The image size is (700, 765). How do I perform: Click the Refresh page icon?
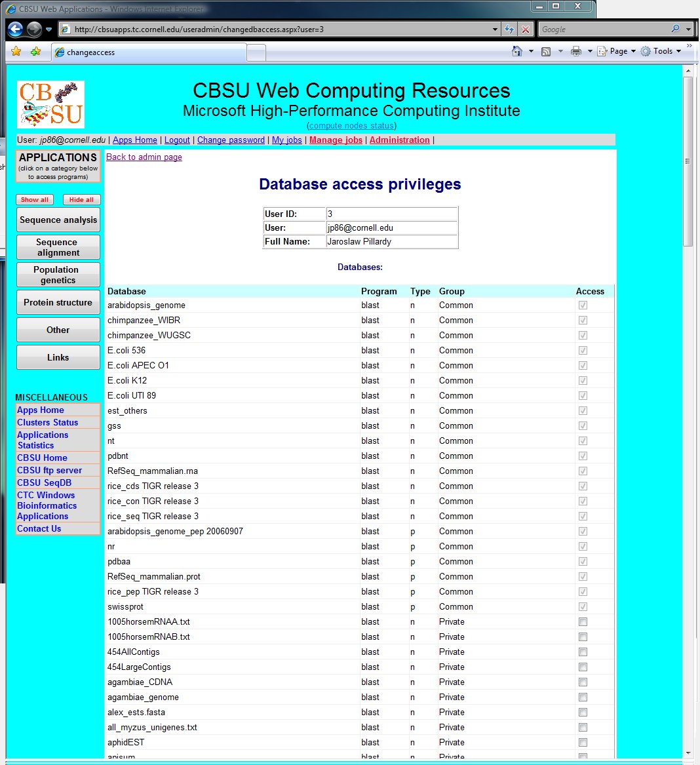509,29
